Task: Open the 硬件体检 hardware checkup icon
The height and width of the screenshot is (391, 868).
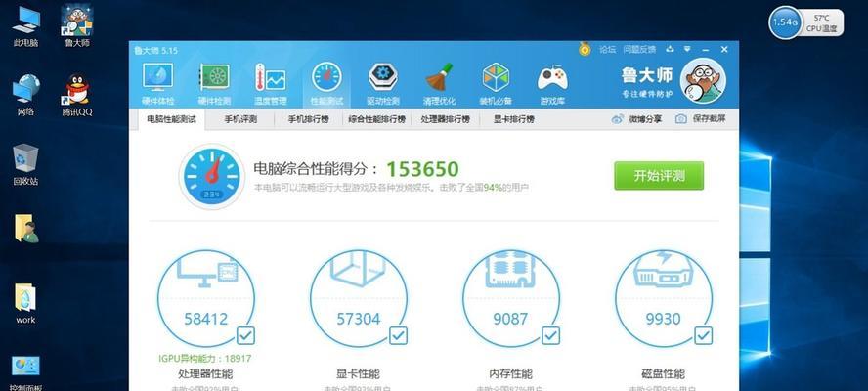Action: click(157, 84)
